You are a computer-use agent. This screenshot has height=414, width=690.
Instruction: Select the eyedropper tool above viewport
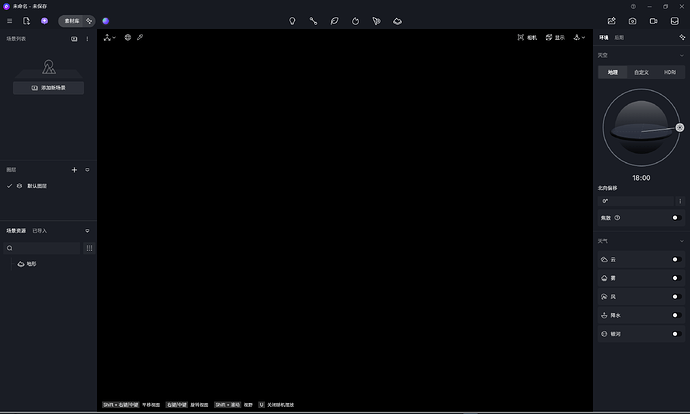tap(140, 37)
